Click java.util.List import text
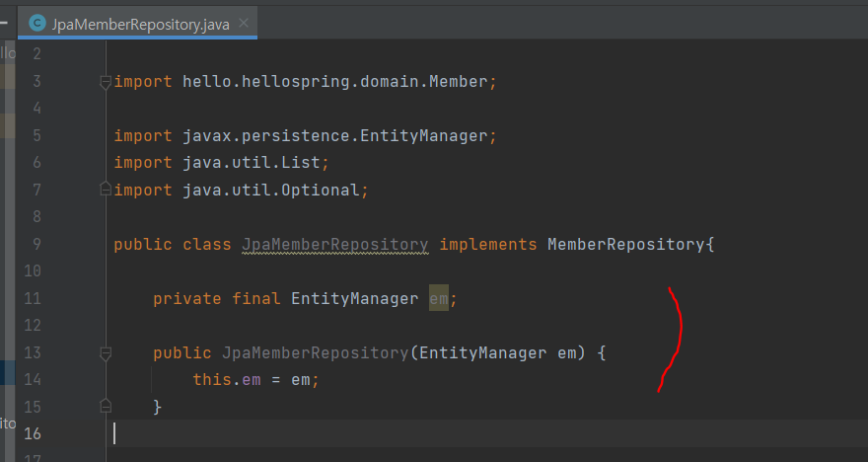 tap(252, 162)
